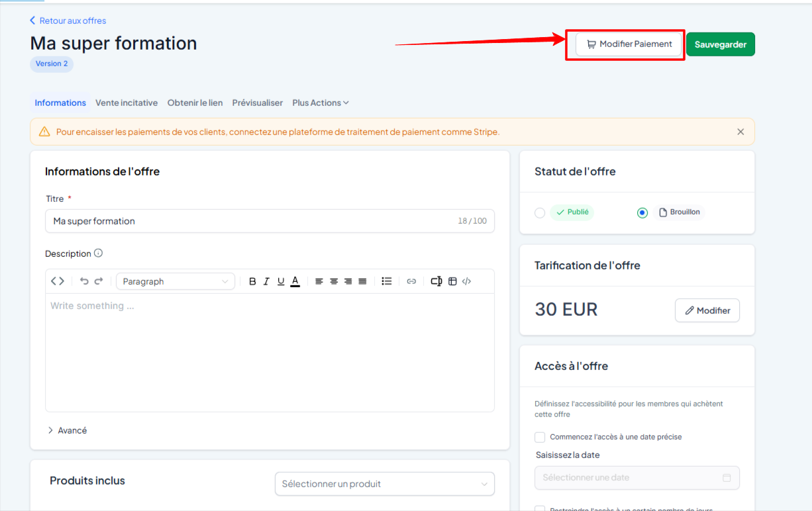
Task: Open the Sélectionner un produit dropdown
Action: pyautogui.click(x=385, y=484)
